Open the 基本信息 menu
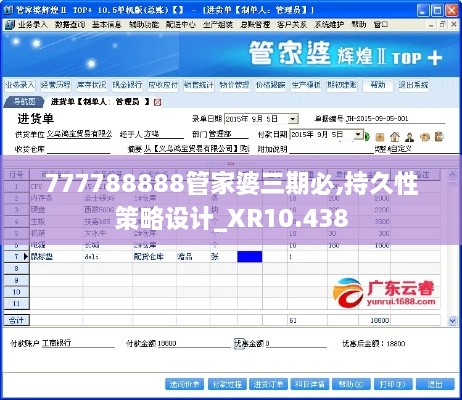 (x=107, y=25)
